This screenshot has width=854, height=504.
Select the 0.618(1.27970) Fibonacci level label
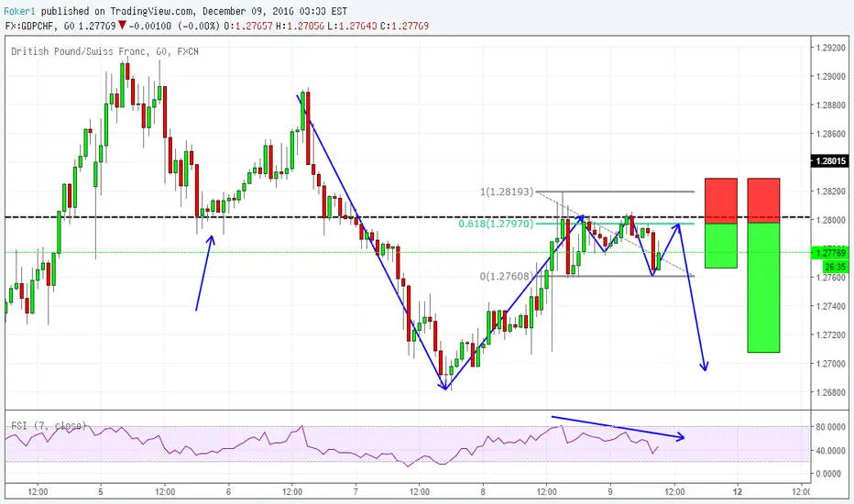pyautogui.click(x=496, y=224)
